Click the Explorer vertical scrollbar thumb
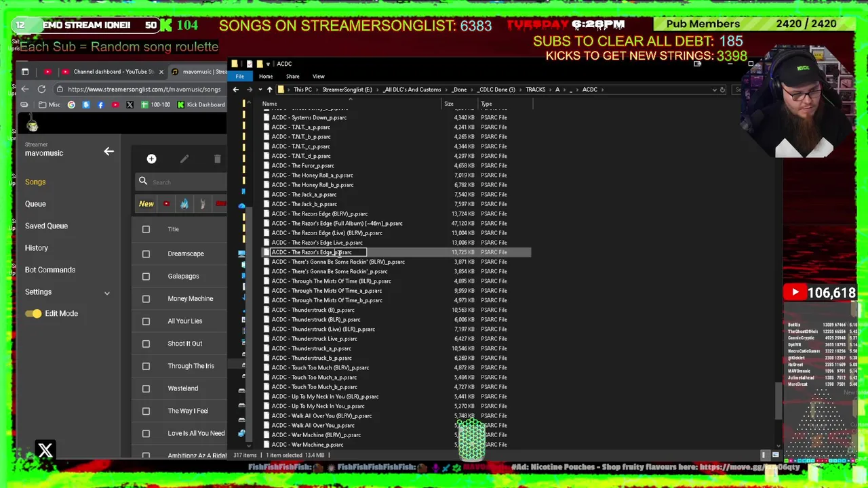The image size is (868, 488). click(778, 402)
